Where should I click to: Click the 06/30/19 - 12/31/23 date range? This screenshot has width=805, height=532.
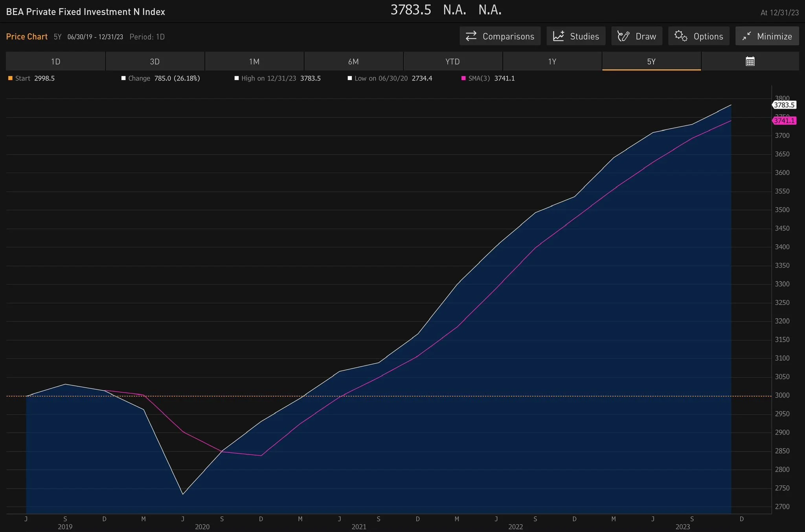tap(95, 37)
